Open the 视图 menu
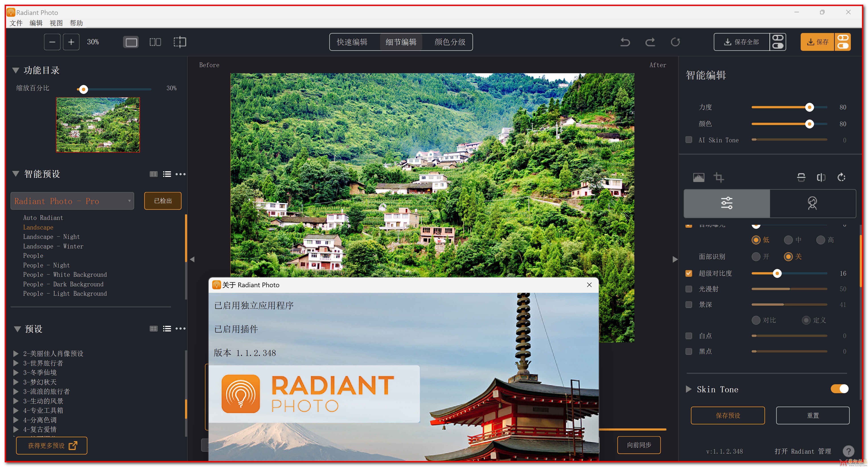Image resolution: width=868 pixels, height=467 pixels. coord(56,23)
